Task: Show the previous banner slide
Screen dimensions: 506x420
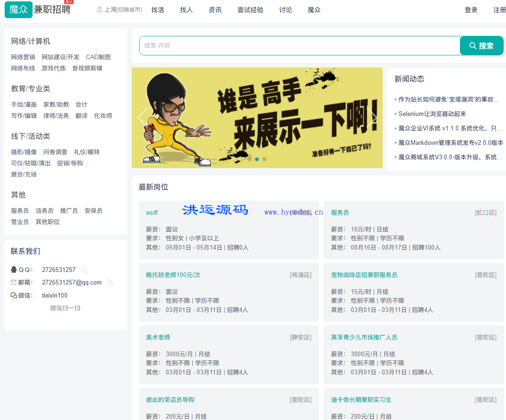Action: [x=142, y=117]
